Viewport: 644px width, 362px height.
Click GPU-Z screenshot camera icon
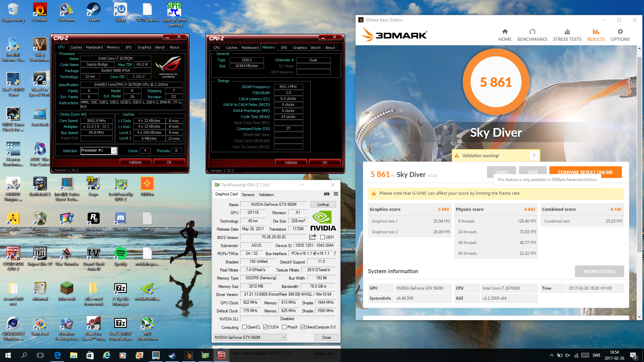pos(327,194)
